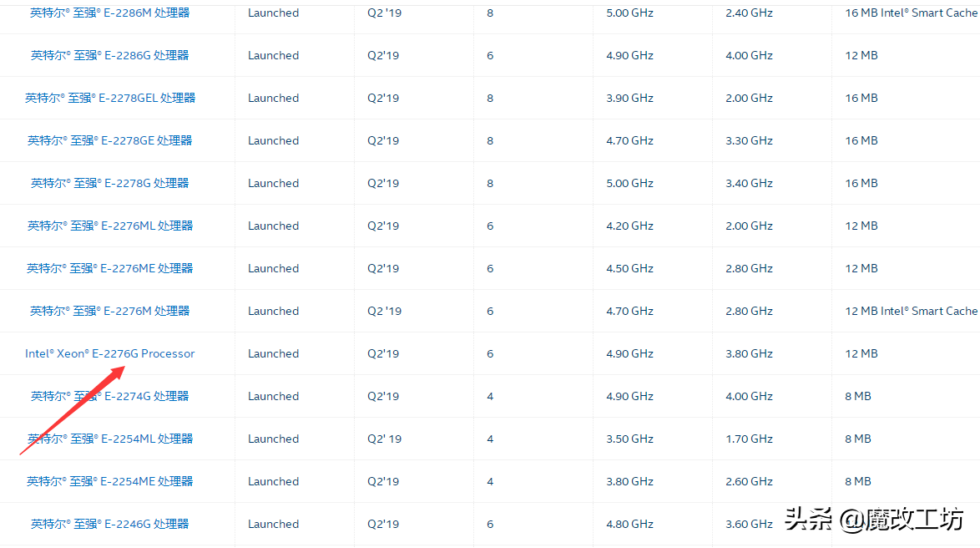
Task: Open the 至强 E-2286M 处理器 link
Action: 110,13
